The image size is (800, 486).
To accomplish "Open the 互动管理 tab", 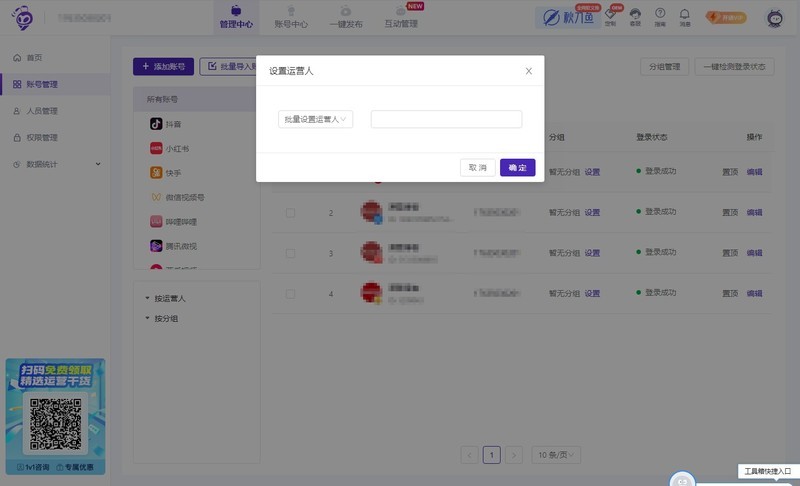I will point(401,17).
